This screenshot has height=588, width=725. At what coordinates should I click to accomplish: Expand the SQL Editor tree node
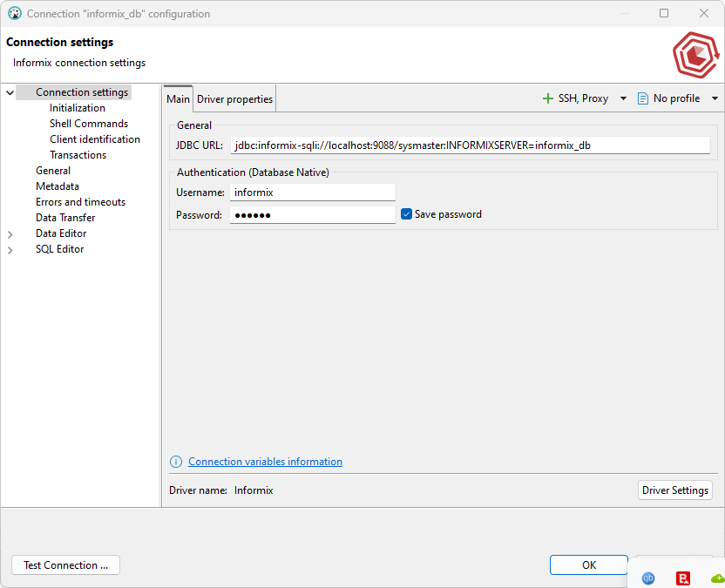coord(10,249)
